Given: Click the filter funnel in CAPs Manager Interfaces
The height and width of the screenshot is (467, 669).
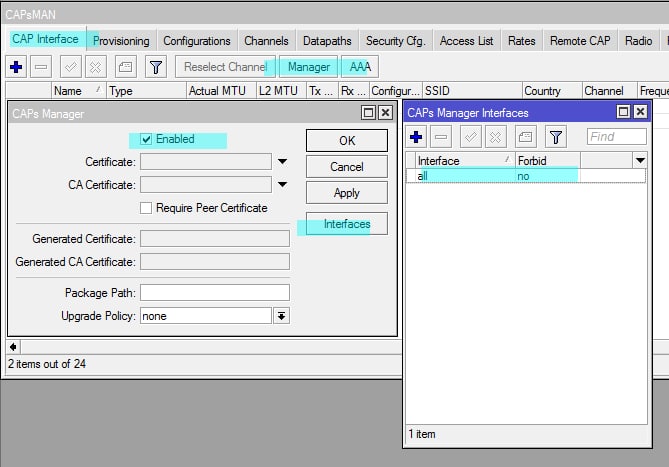Looking at the screenshot, I should (x=556, y=137).
